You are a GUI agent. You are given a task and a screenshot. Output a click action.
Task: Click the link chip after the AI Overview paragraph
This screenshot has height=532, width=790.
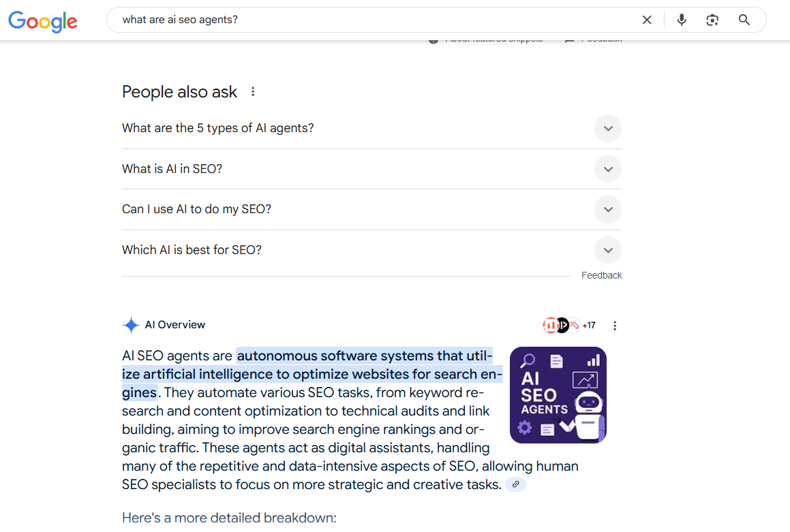click(516, 484)
